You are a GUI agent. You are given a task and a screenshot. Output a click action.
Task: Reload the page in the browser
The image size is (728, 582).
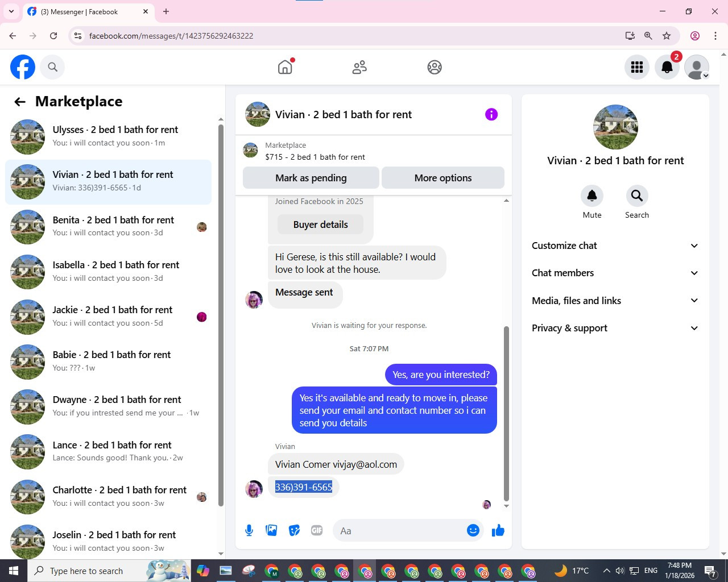coord(53,36)
